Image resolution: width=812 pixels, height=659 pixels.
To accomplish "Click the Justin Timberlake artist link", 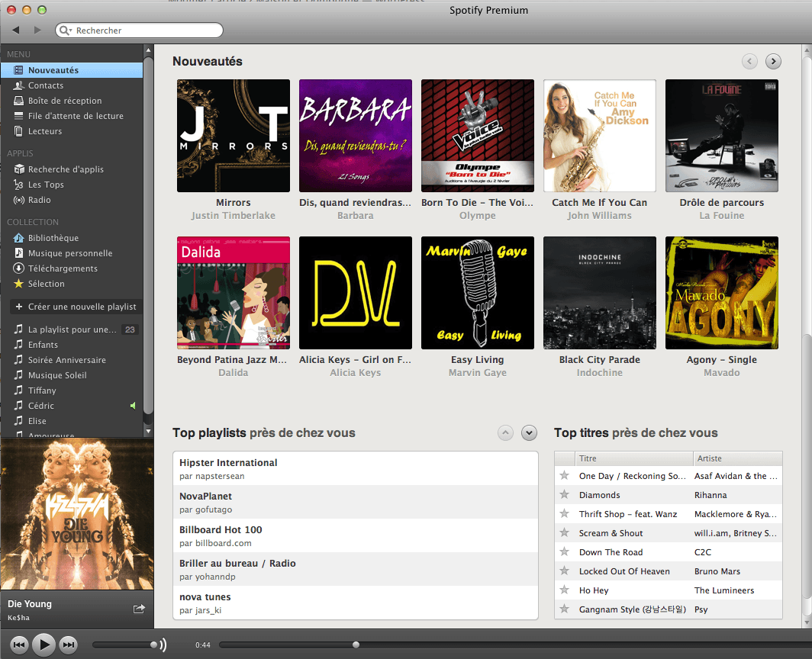I will pyautogui.click(x=233, y=215).
